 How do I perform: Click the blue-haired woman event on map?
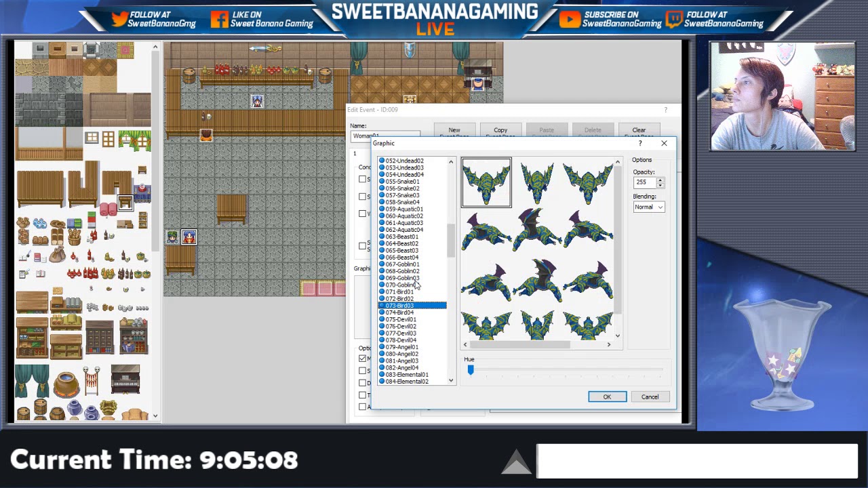tap(257, 102)
